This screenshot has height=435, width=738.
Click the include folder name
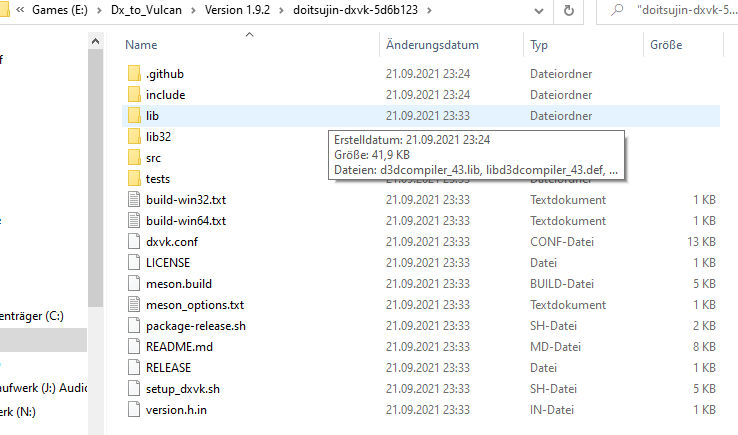pyautogui.click(x=166, y=95)
